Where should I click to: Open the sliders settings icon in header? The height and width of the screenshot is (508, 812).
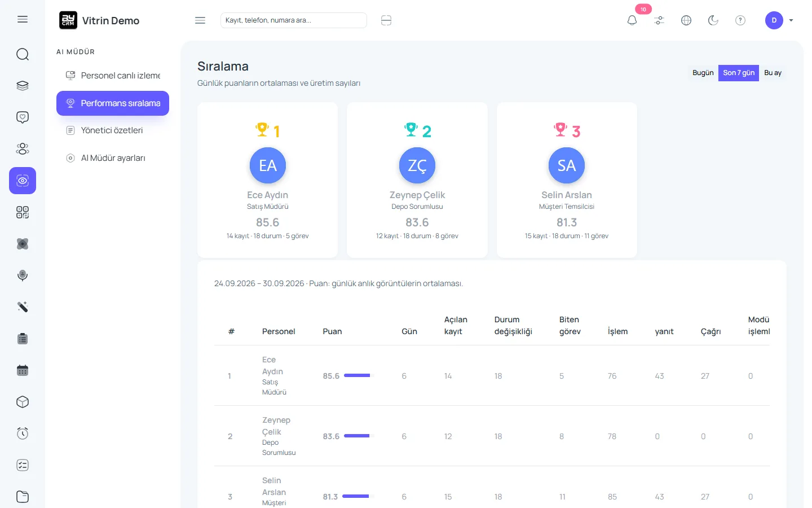(x=659, y=20)
